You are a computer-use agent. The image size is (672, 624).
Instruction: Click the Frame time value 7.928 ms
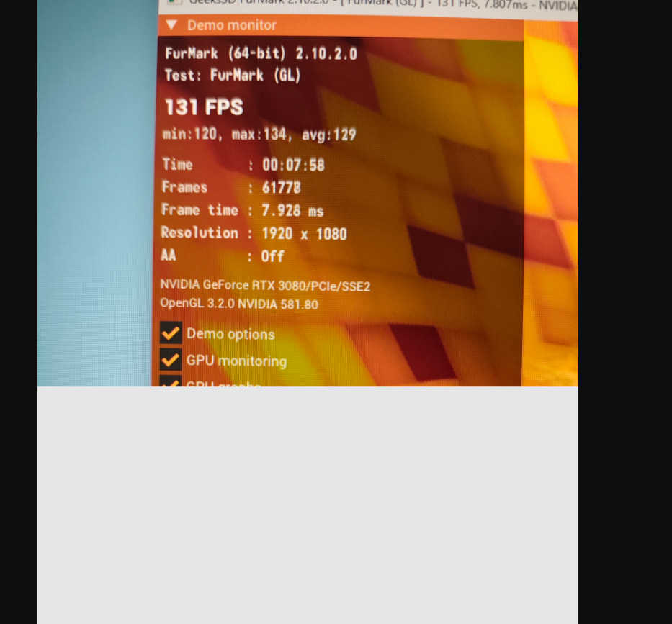[292, 210]
